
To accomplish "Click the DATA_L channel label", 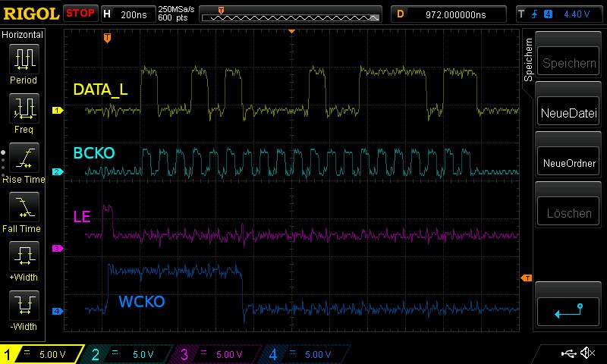I will [x=100, y=89].
